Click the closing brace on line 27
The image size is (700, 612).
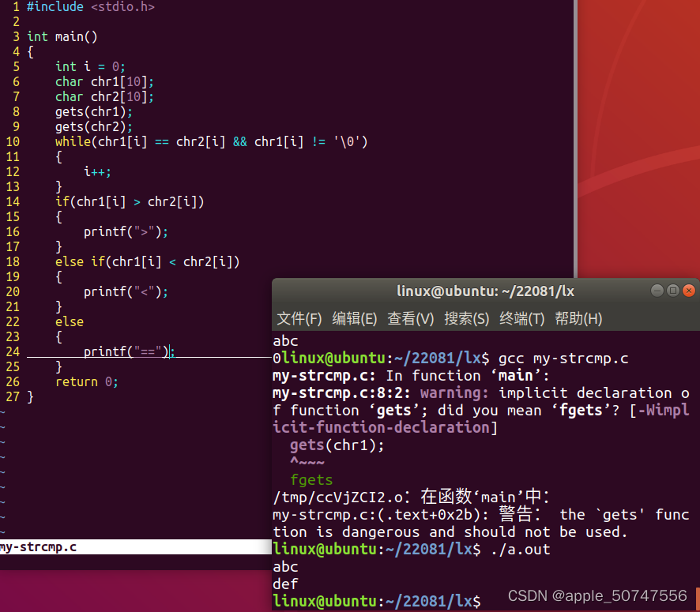pyautogui.click(x=30, y=396)
